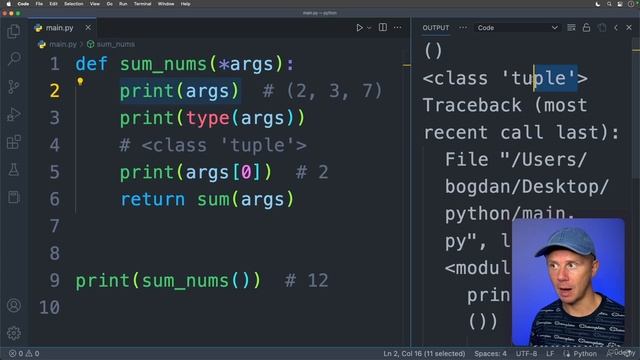Clear the output panel
Image resolution: width=640 pixels, height=360 pixels.
[x=571, y=28]
